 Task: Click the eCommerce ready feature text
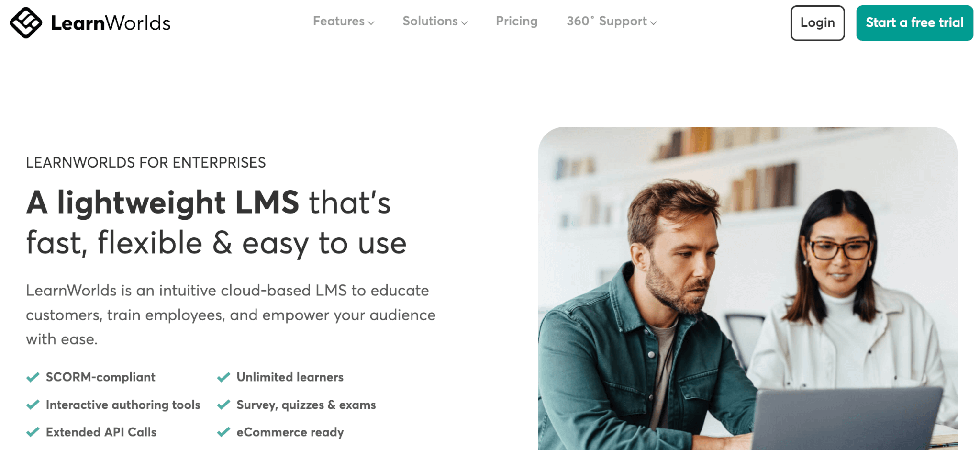point(290,432)
